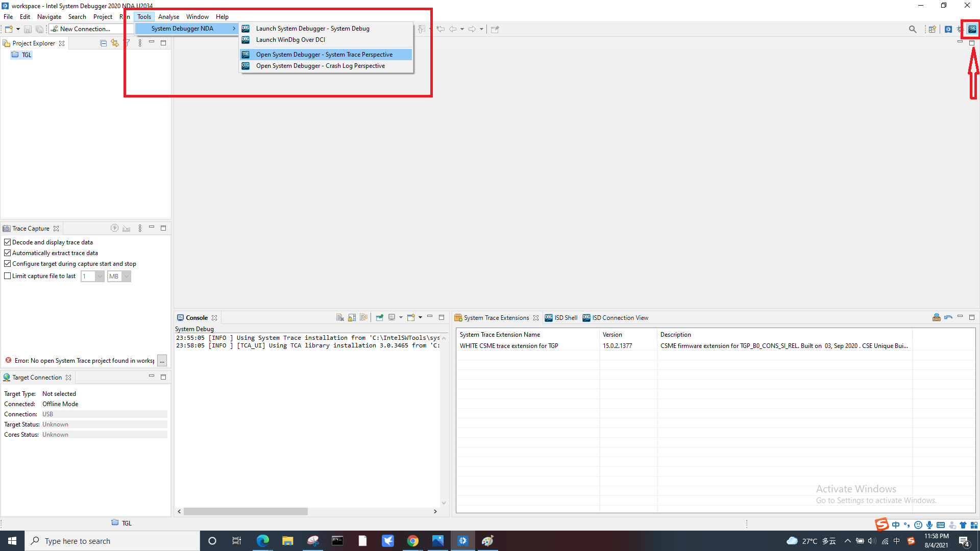Collapse all in Project Explorer

[103, 43]
